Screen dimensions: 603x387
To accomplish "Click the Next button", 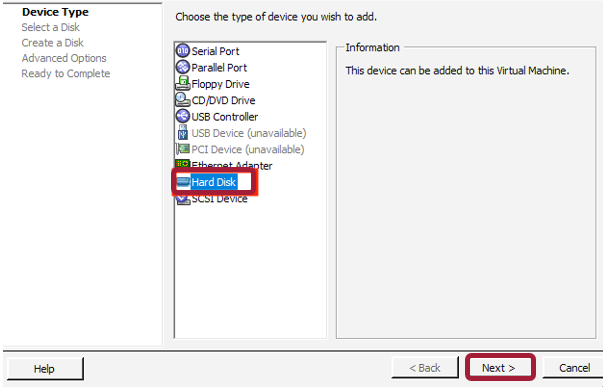I will click(x=500, y=368).
